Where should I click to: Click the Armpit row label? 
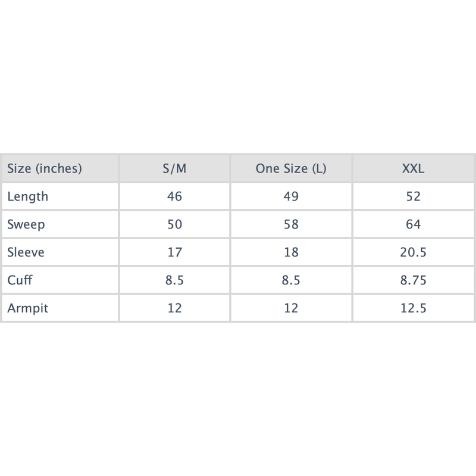[x=26, y=308]
